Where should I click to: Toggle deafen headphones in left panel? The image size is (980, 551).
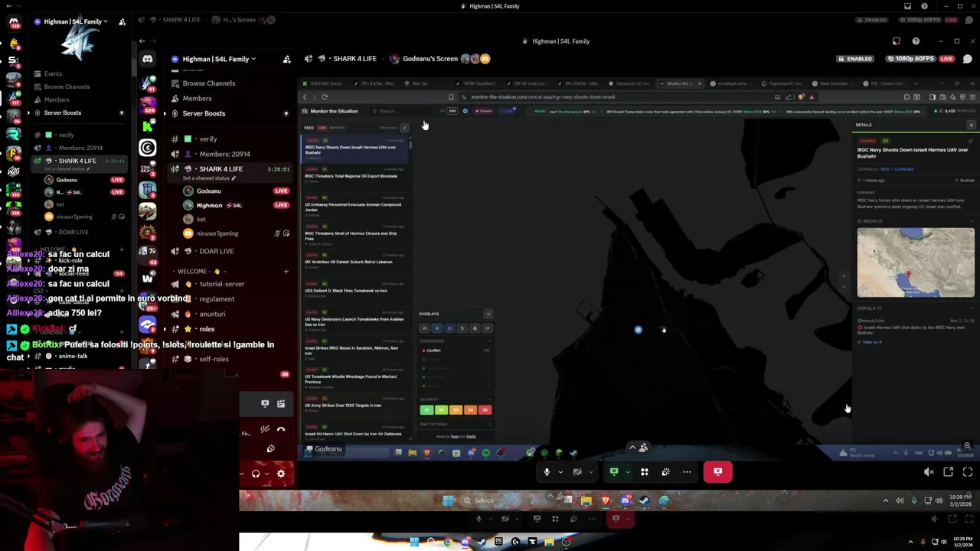click(x=256, y=474)
